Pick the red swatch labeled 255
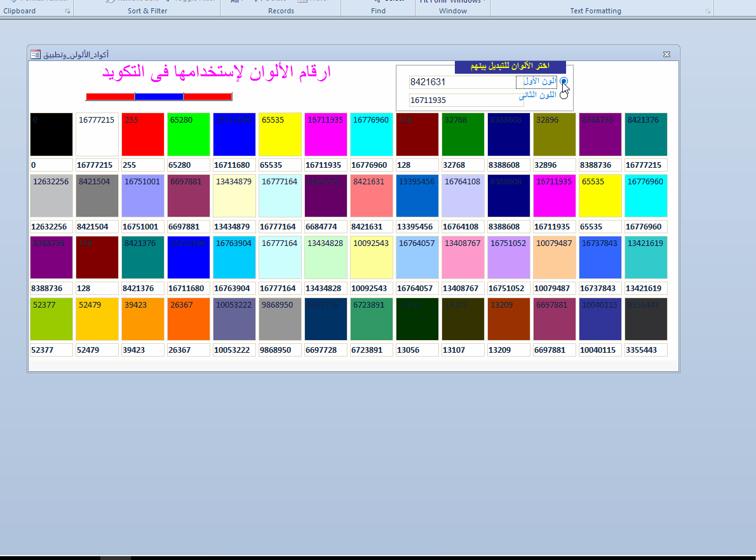 143,135
